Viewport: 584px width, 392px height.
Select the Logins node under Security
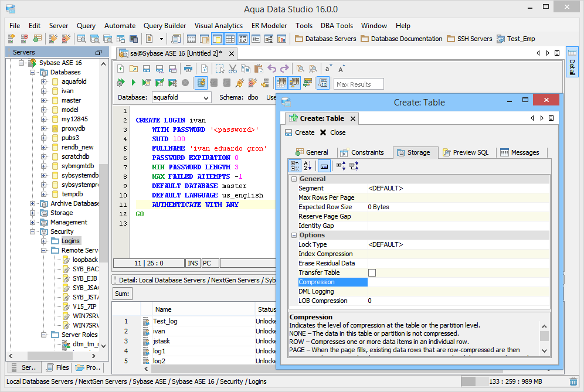click(x=70, y=241)
